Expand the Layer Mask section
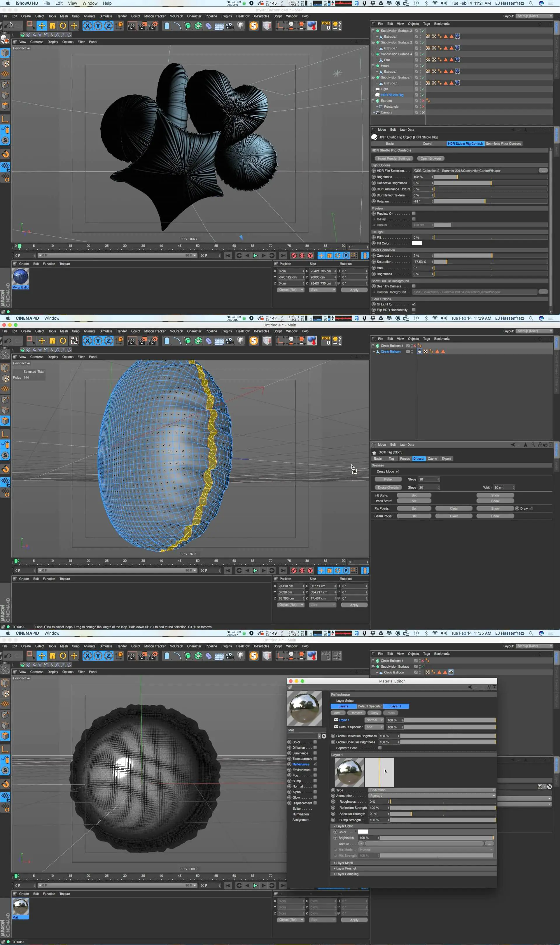This screenshot has height=945, width=560. click(x=334, y=862)
